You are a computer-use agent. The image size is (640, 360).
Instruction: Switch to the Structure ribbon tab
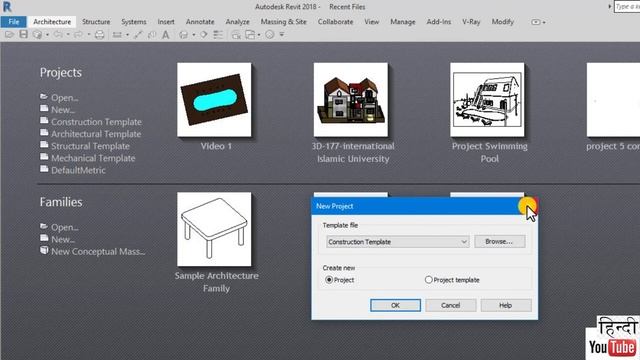pyautogui.click(x=96, y=22)
